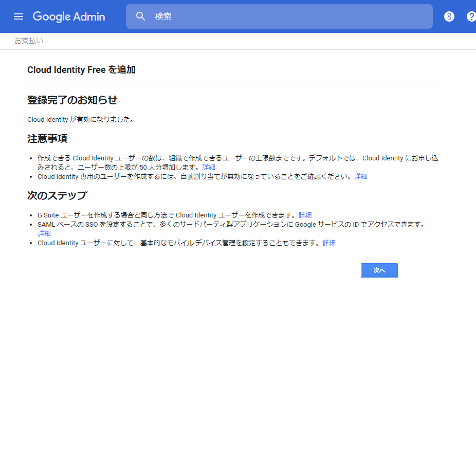Viewport: 476px width, 458px height.
Task: Open the help question mark icon
Action: (471, 16)
